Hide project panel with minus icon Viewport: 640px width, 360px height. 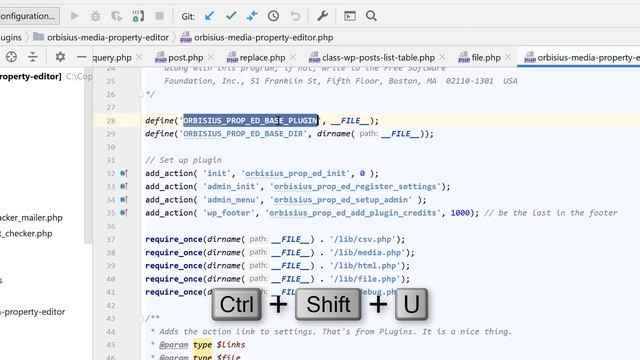[82, 57]
